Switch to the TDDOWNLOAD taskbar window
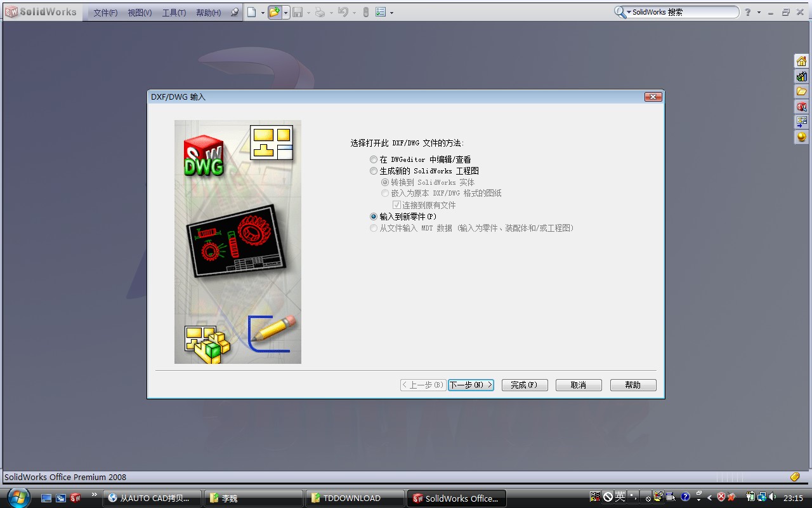The height and width of the screenshot is (508, 812). (355, 498)
